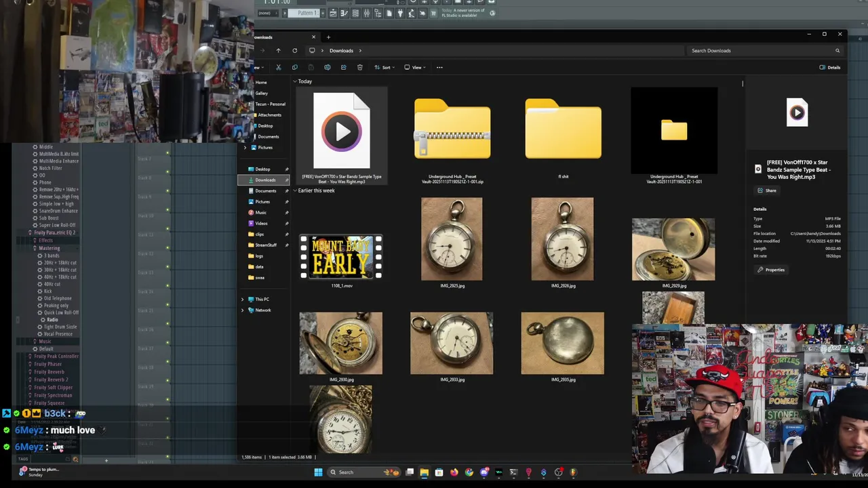The image size is (868, 488).
Task: Open Gallery in navigation pane
Action: [261, 93]
